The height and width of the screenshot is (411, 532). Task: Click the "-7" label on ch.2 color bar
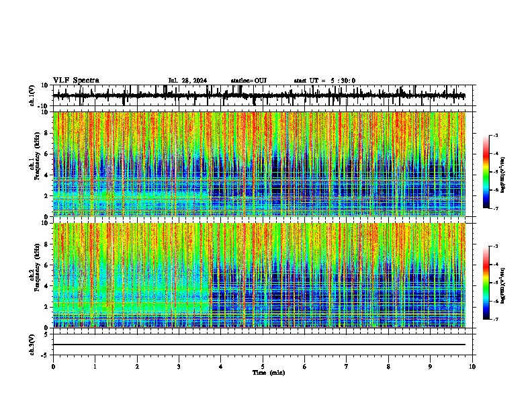point(495,319)
